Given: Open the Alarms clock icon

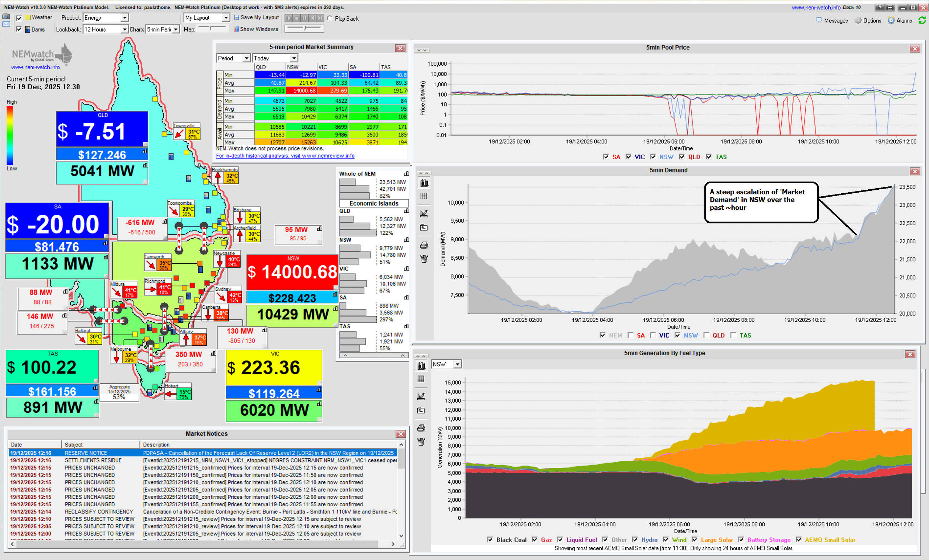Looking at the screenshot, I should 891,20.
